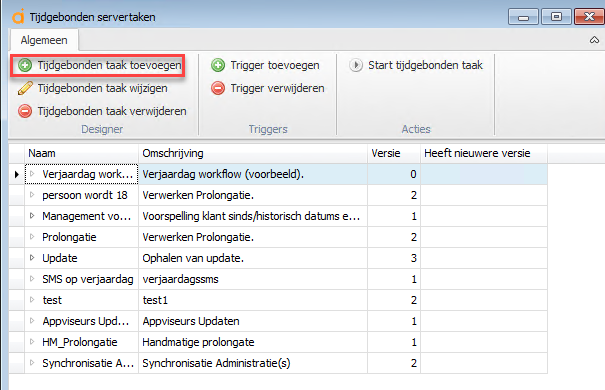Collapse the ribbon with the top-right chevron
605x390 pixels.
pos(594,40)
